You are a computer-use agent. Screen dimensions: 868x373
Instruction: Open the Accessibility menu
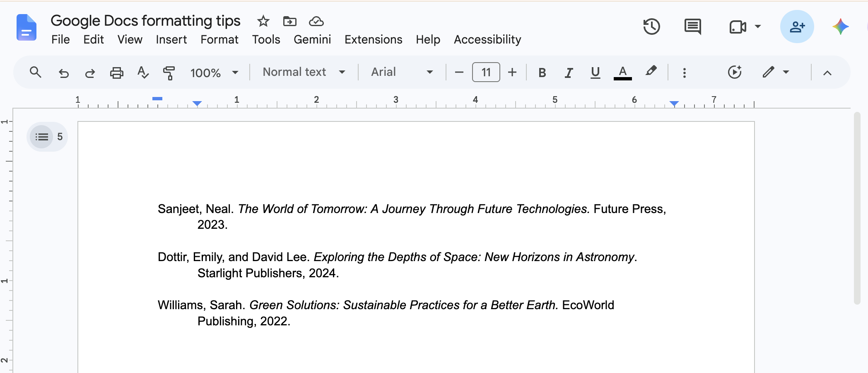click(487, 39)
